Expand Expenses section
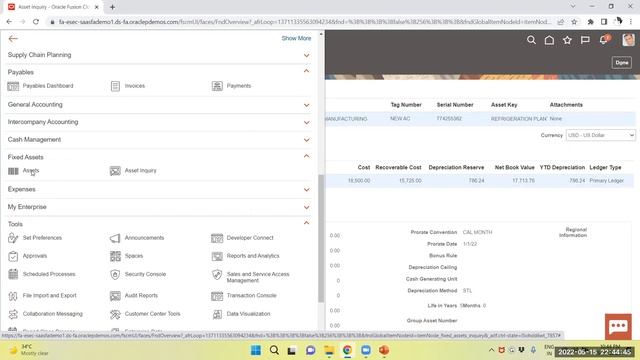The image size is (640, 360). 307,190
